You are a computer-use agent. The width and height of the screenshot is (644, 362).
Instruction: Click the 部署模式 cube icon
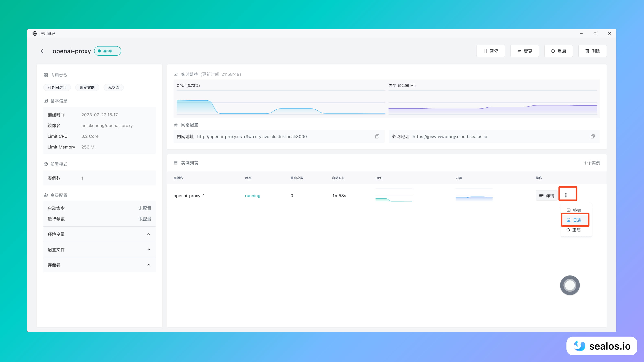pos(46,164)
